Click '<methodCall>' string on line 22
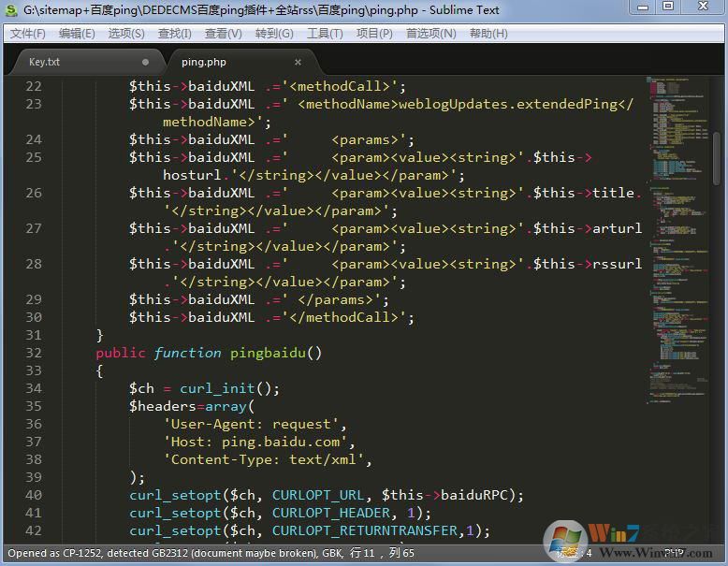728x566 pixels. point(343,86)
